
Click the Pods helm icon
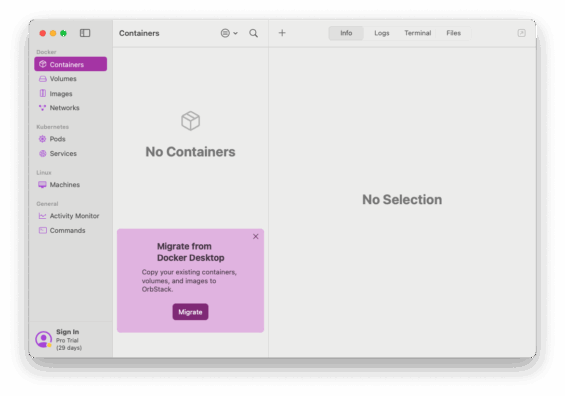tap(43, 139)
